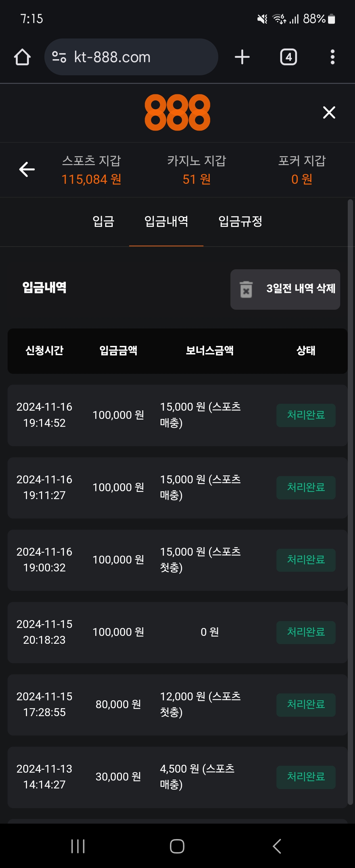This screenshot has width=355, height=868.
Task: Go back using the left arrow
Action: click(x=27, y=169)
